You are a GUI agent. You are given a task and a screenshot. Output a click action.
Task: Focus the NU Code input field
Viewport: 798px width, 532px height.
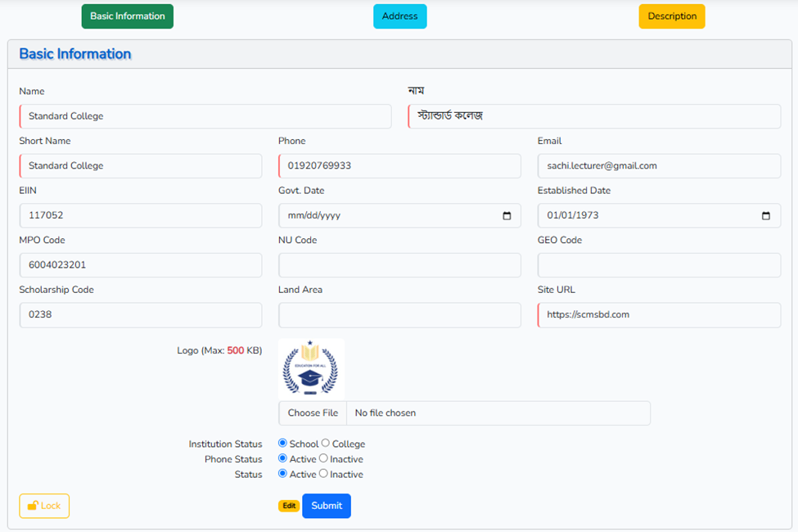coord(399,265)
